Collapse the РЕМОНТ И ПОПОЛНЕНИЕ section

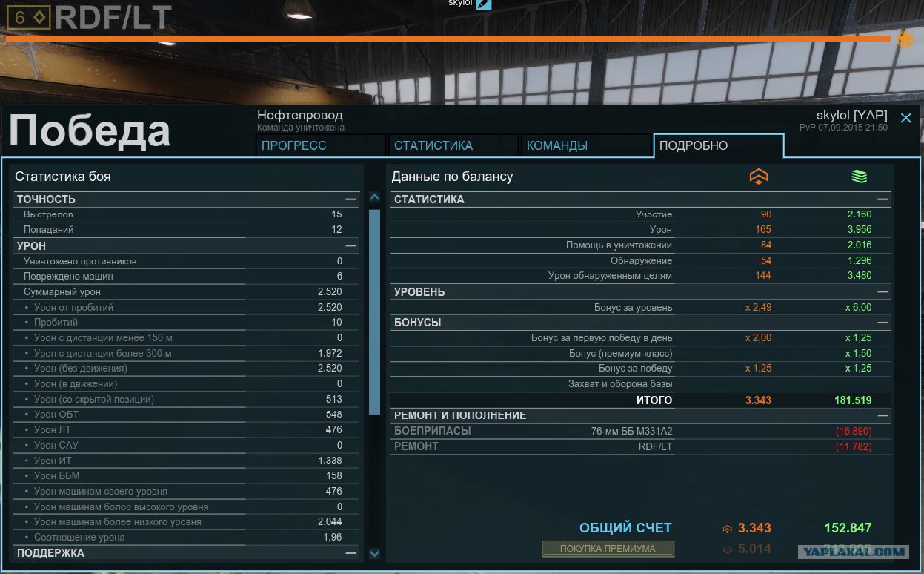[x=883, y=415]
